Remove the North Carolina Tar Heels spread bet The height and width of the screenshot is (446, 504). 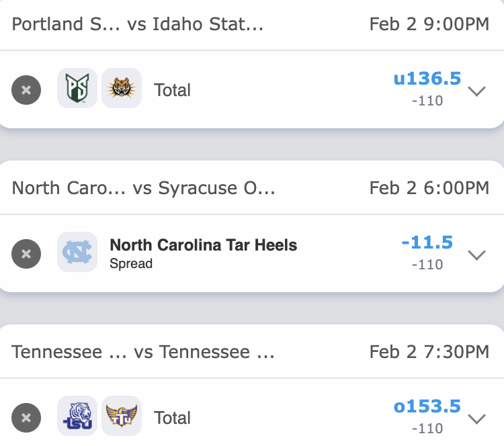[26, 254]
